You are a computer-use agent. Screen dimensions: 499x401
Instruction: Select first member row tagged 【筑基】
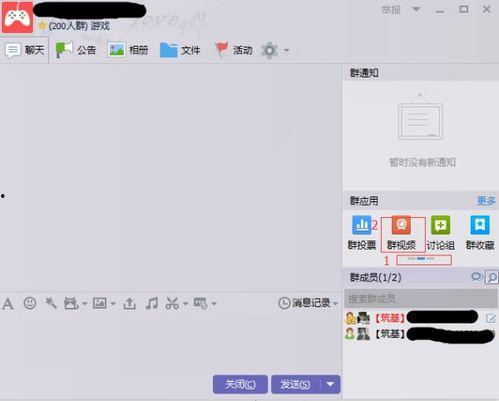421,318
